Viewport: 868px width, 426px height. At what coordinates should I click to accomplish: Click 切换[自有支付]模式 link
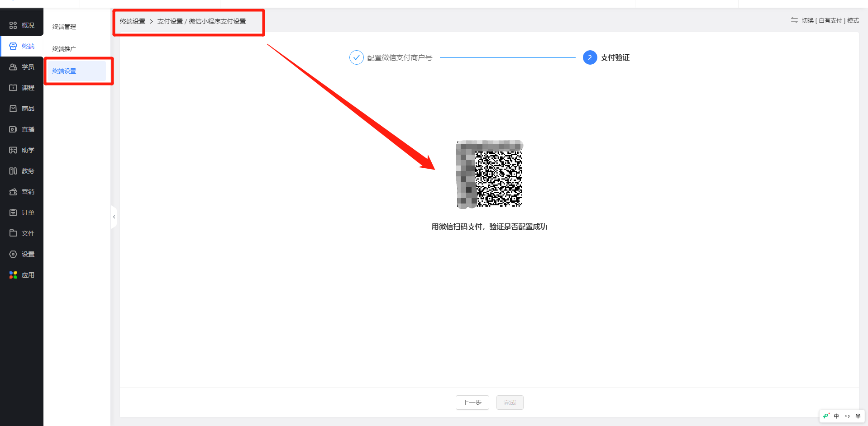(830, 20)
